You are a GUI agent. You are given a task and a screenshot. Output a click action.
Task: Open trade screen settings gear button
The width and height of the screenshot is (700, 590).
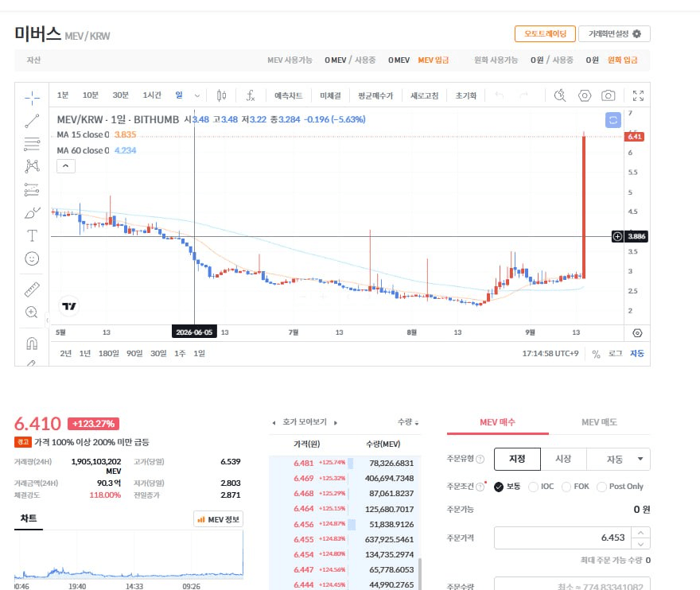(614, 34)
